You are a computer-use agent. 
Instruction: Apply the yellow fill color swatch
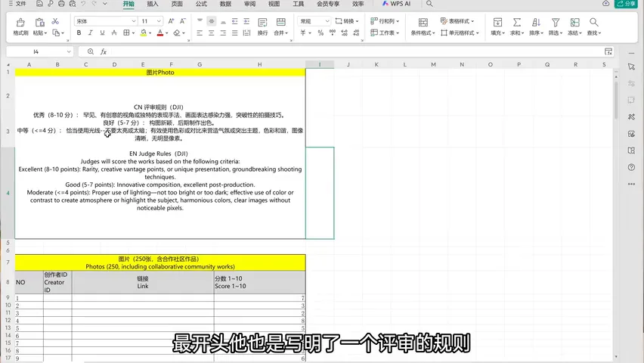coord(144,33)
